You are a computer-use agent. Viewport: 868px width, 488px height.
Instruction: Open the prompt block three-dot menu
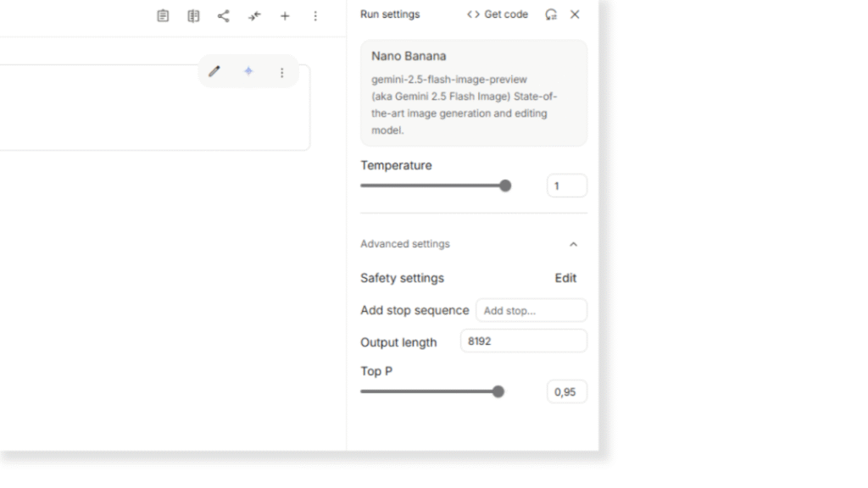[282, 73]
